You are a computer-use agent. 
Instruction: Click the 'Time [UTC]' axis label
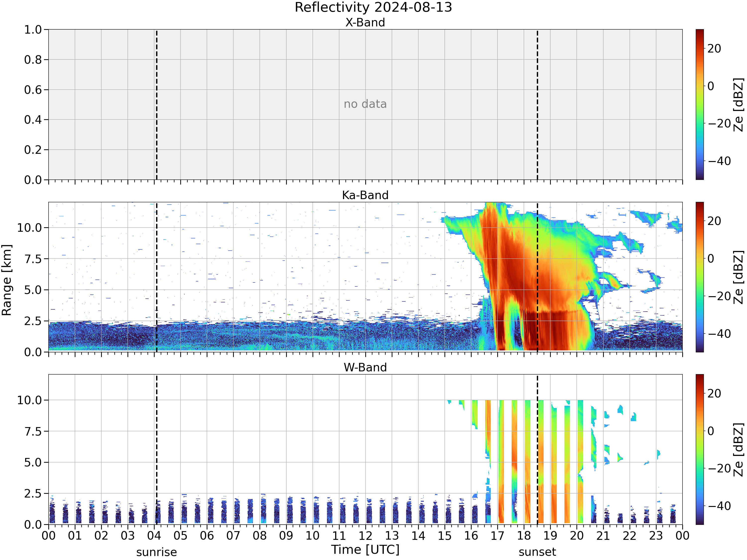tap(365, 550)
